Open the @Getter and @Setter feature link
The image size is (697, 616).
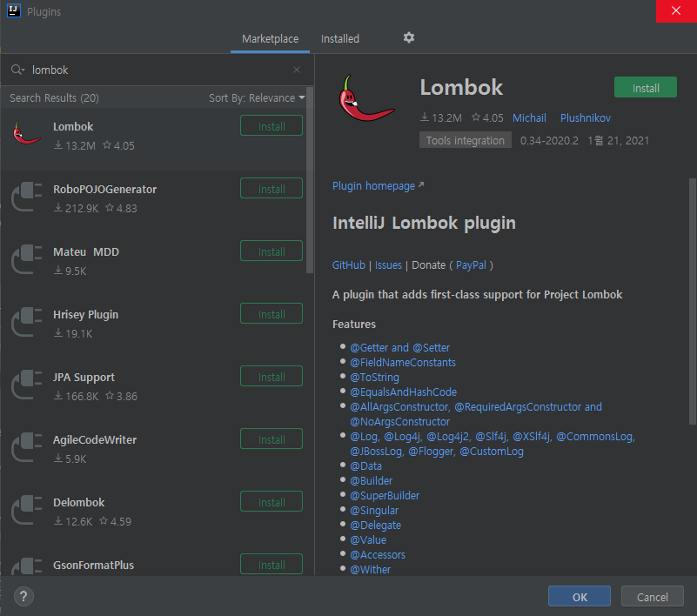399,347
